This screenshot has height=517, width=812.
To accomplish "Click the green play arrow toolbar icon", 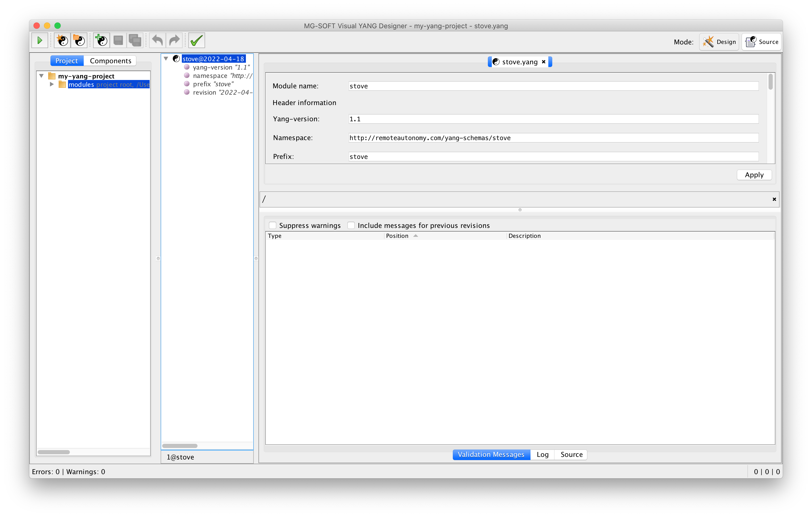I will tap(40, 41).
